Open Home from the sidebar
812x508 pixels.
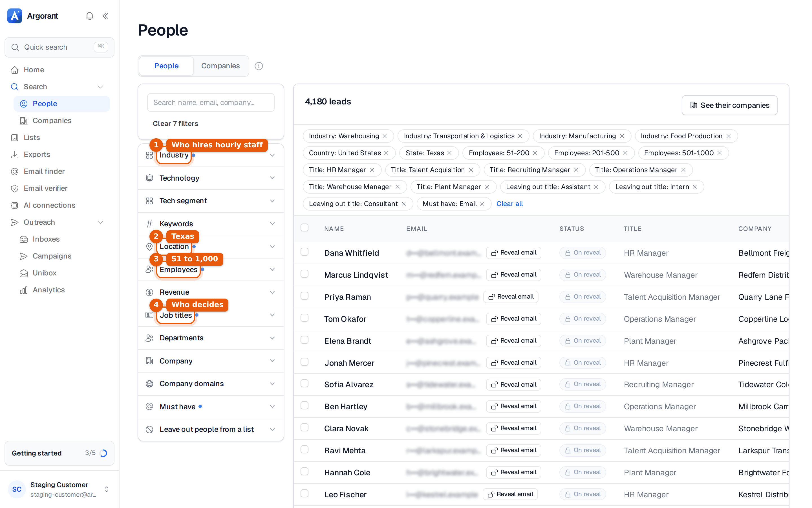(x=34, y=69)
